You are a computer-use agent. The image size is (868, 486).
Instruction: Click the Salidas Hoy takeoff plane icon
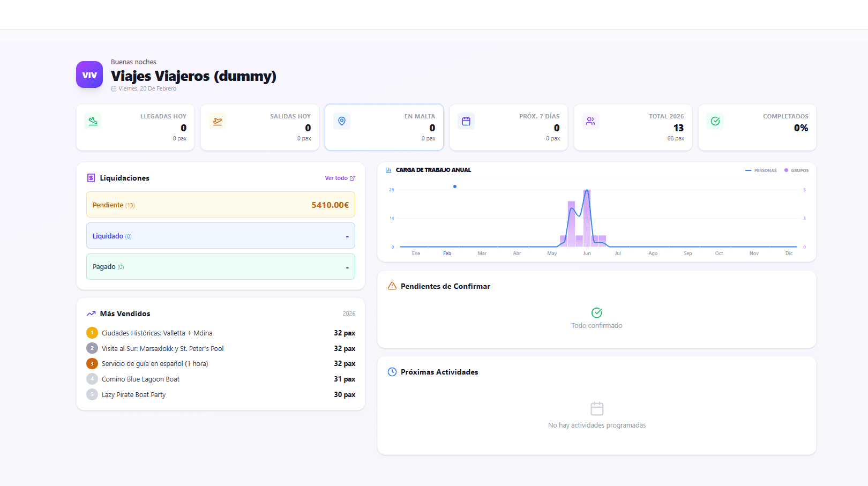click(x=218, y=121)
